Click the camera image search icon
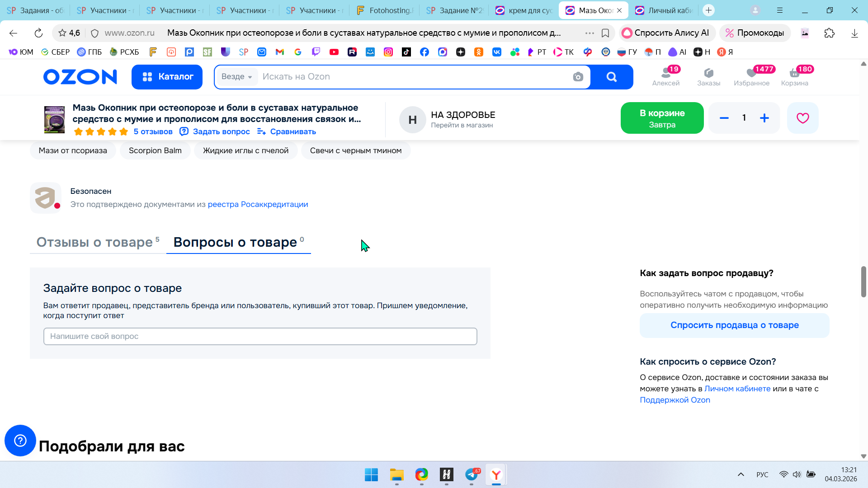 click(578, 77)
